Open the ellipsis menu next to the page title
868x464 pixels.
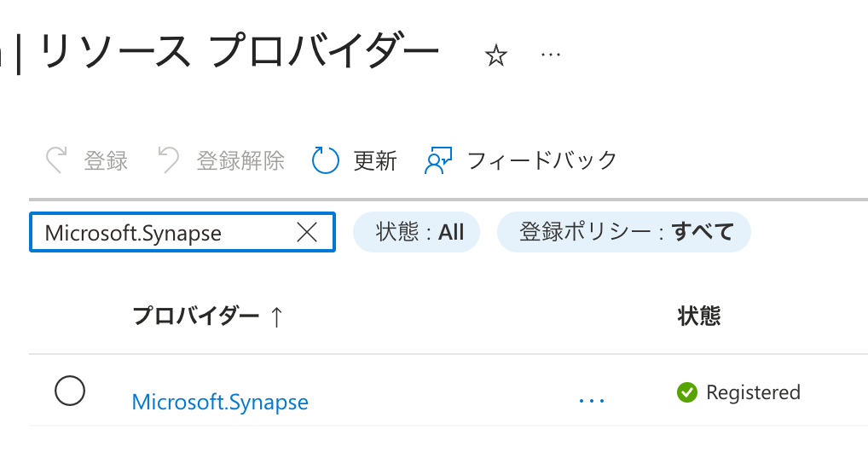tap(551, 55)
